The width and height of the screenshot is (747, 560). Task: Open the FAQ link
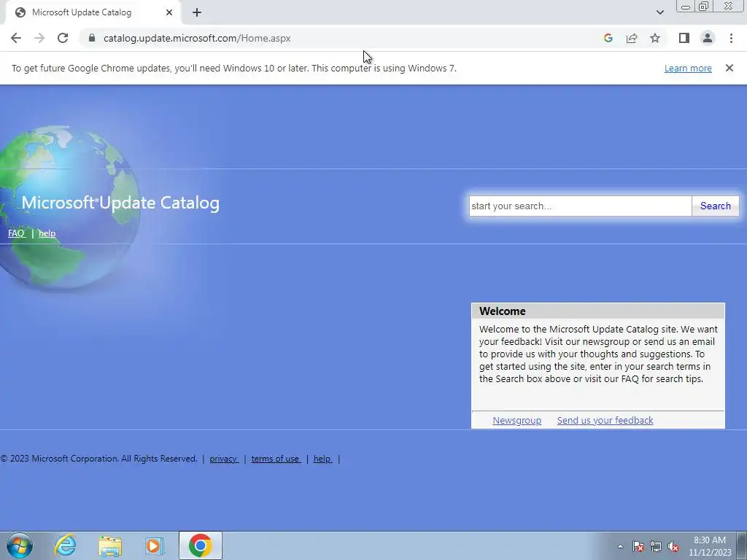point(17,233)
